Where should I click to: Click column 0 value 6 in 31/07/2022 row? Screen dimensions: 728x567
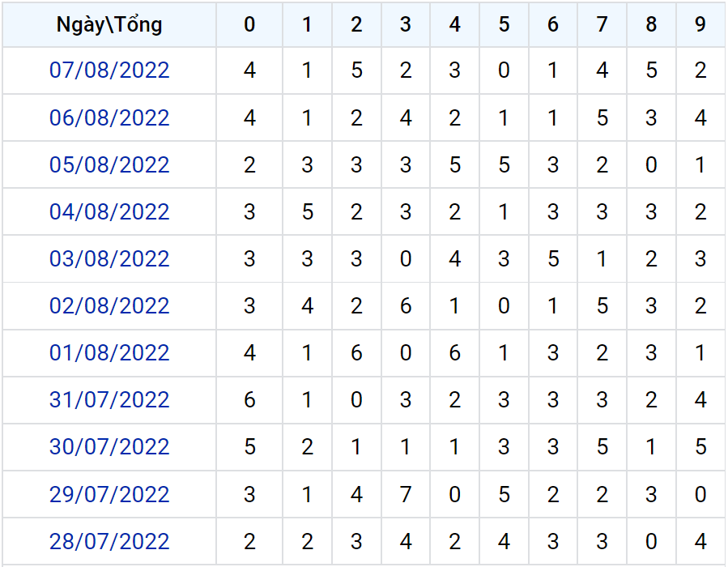[249, 400]
